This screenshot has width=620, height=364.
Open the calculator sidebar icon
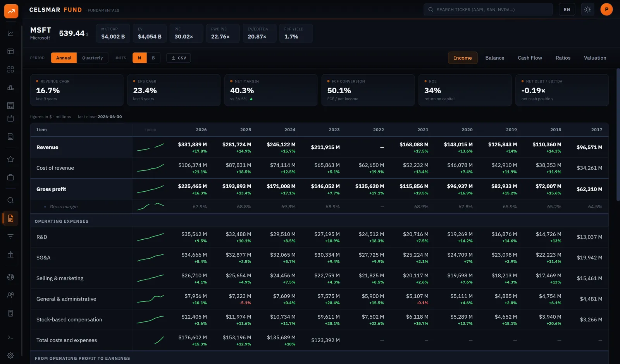pos(10,313)
